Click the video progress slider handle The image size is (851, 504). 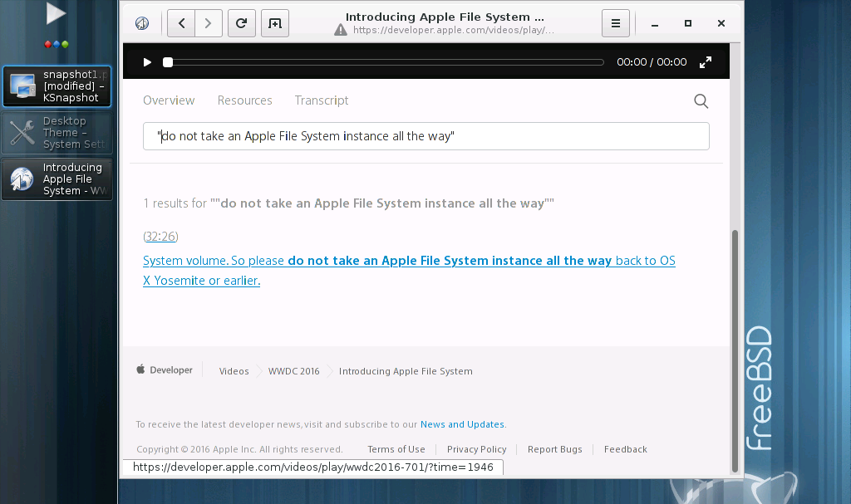(x=168, y=62)
